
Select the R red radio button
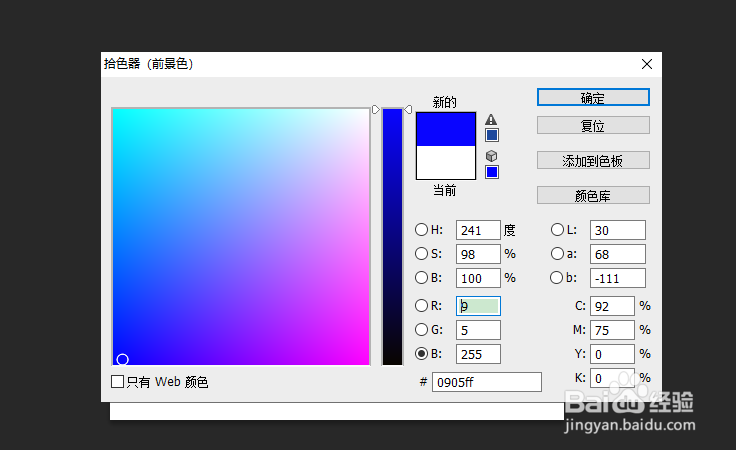(422, 306)
